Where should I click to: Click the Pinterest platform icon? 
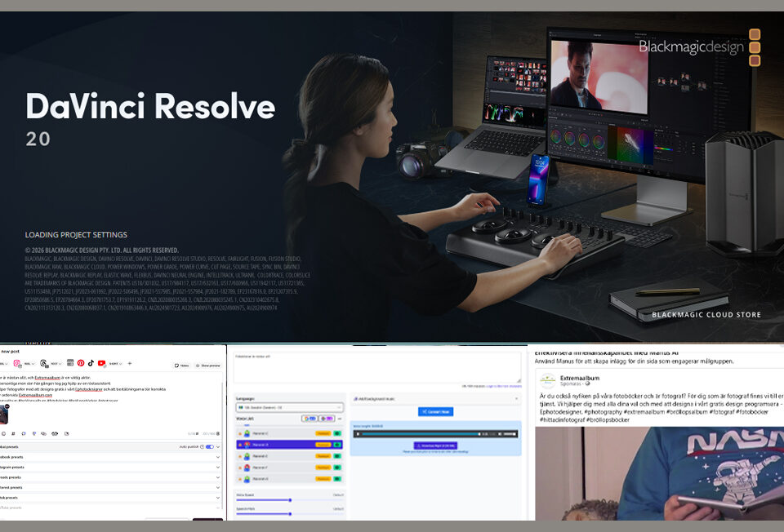tap(81, 363)
